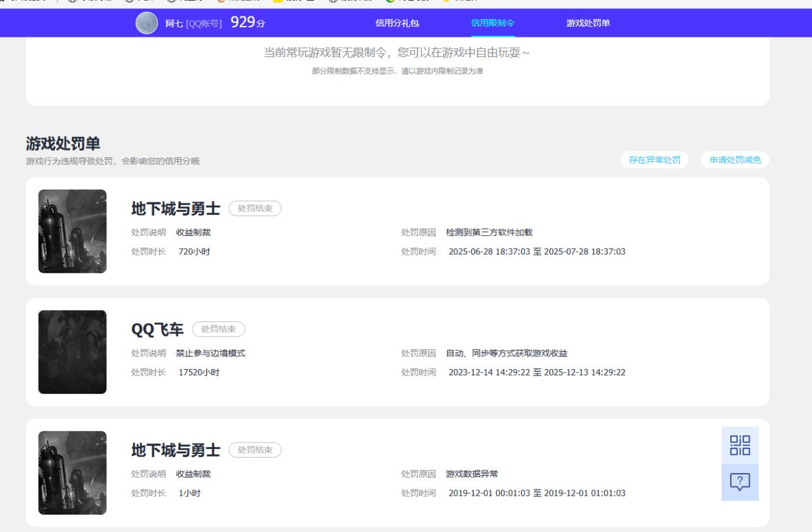
Task: Switch to the 信用分礼包 tab
Action: coord(397,23)
